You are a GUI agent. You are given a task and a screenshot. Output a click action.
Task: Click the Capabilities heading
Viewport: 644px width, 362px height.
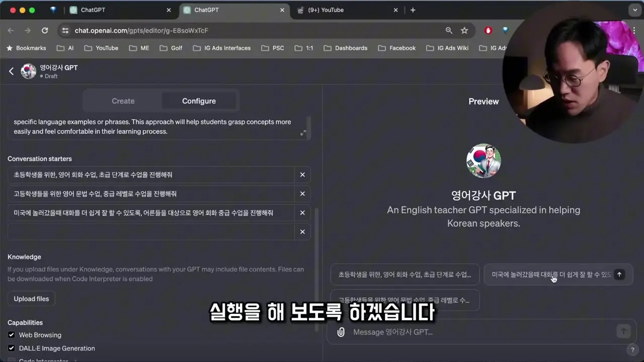25,323
